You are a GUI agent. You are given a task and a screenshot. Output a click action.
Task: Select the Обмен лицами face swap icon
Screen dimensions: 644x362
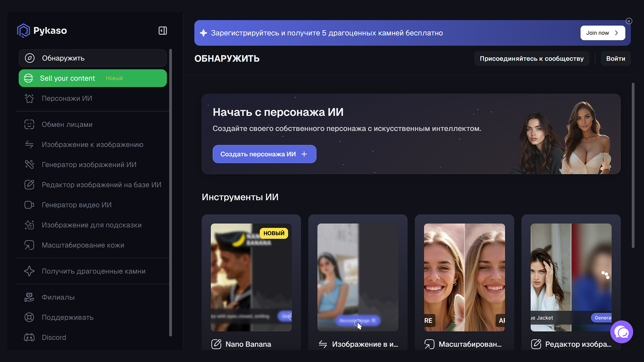(x=30, y=124)
